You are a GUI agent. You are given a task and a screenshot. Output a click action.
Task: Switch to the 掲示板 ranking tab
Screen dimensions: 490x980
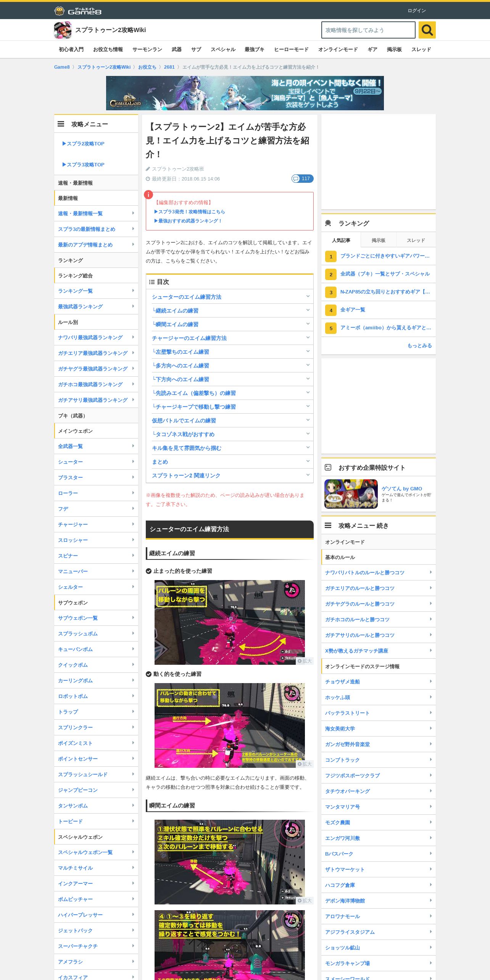point(379,240)
